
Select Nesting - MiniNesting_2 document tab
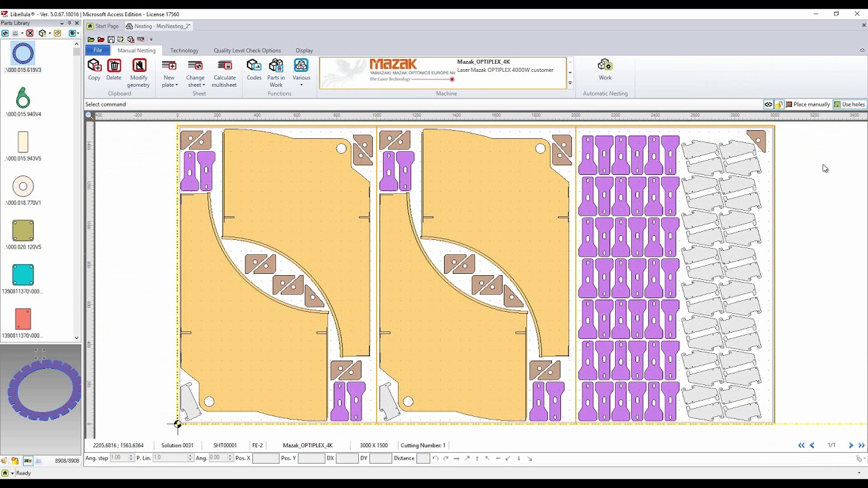click(159, 26)
